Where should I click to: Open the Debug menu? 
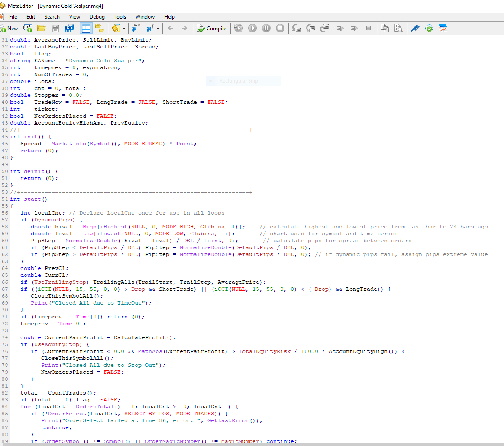97,17
